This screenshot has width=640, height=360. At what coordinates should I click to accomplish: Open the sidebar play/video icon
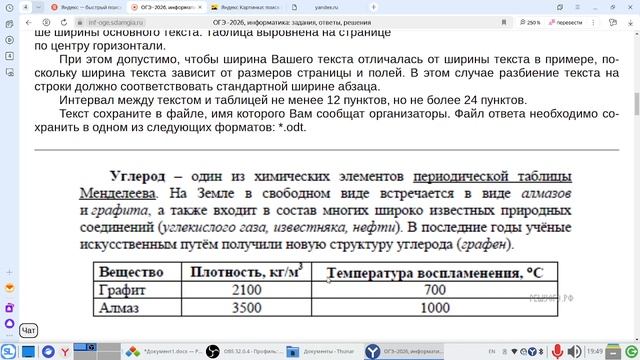9,40
